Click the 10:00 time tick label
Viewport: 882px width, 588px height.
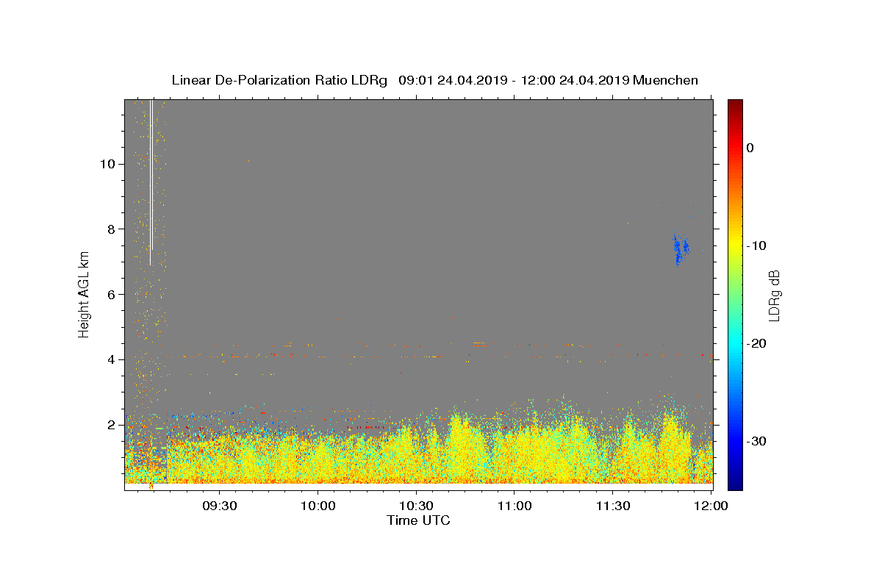pyautogui.click(x=318, y=506)
